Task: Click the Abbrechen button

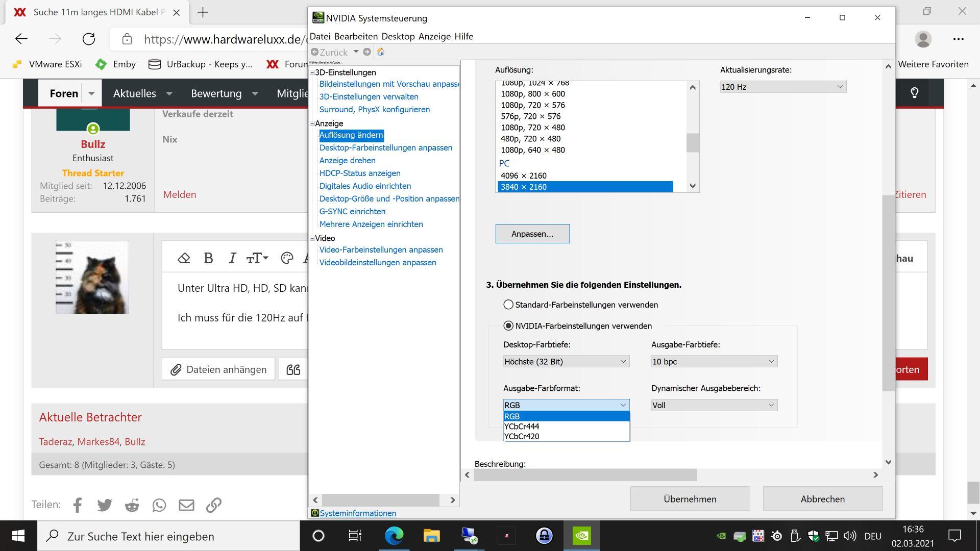Action: pyautogui.click(x=822, y=499)
